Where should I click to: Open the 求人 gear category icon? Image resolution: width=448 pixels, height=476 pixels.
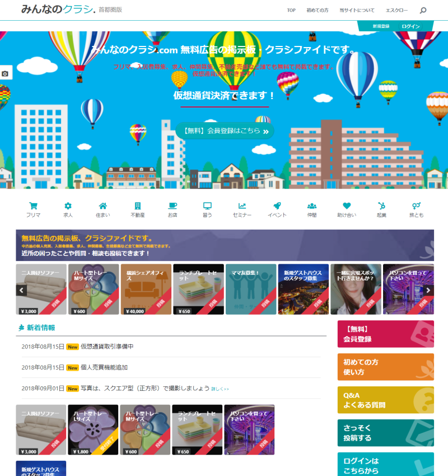[x=68, y=206]
